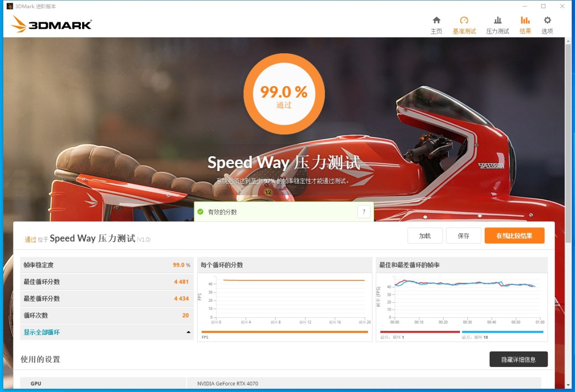575x392 pixels.
Task: Open the 结果 results bar chart icon
Action: point(525,20)
